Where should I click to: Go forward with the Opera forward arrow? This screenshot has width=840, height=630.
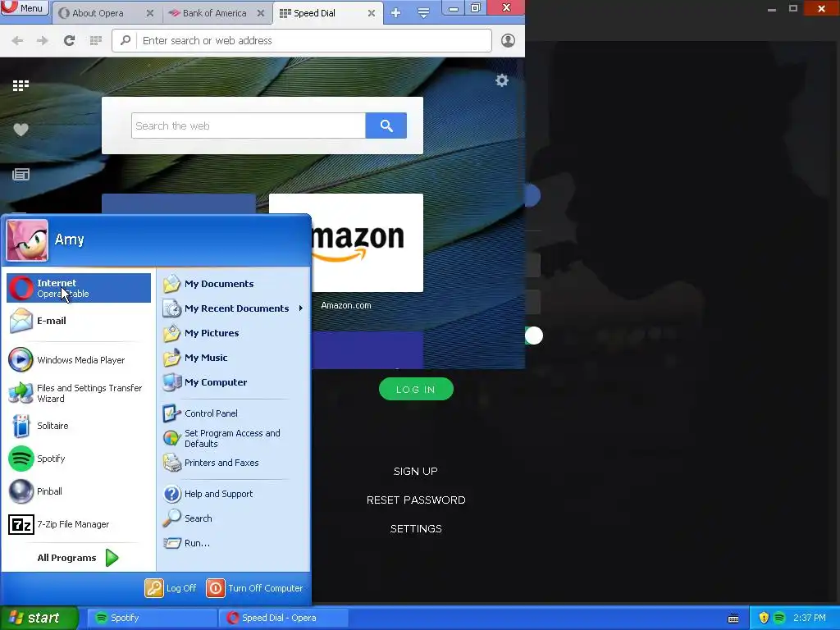[x=43, y=41]
